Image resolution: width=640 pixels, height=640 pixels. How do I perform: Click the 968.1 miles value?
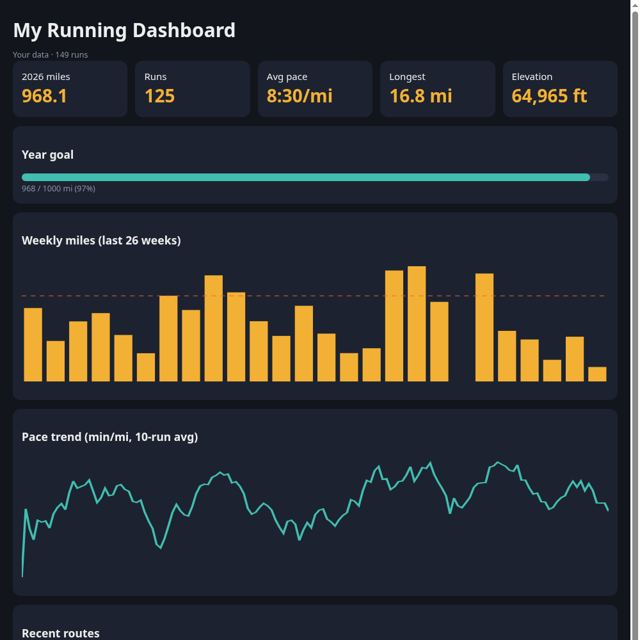44,96
